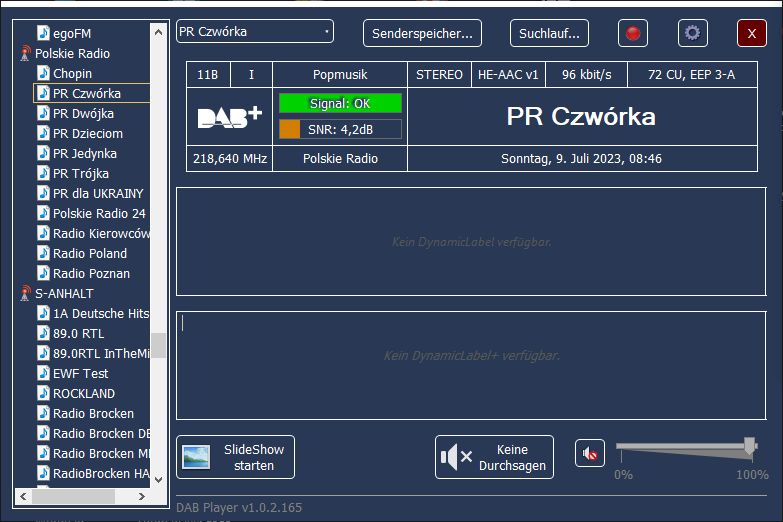
Task: Click the Polskie Radio ensemble antenna icon
Action: click(25, 53)
